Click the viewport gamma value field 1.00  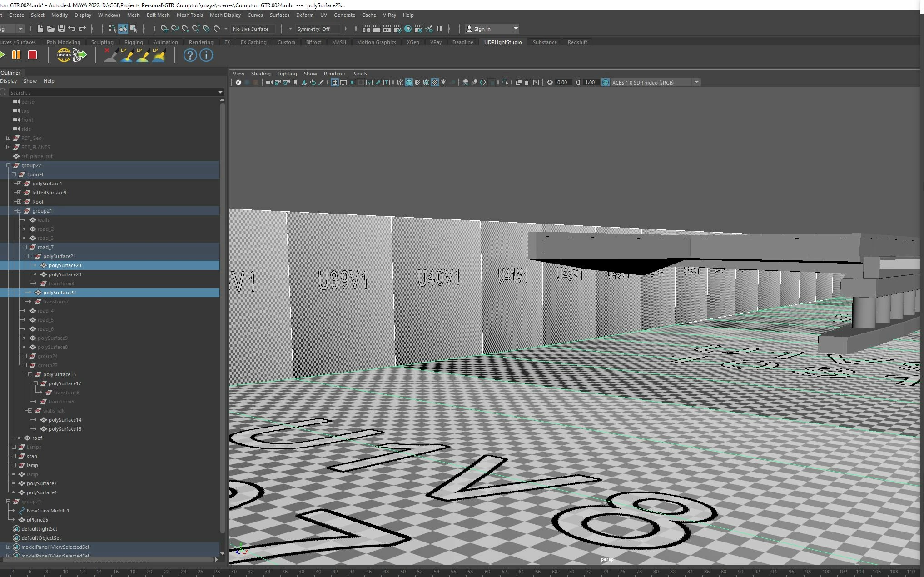(x=590, y=82)
